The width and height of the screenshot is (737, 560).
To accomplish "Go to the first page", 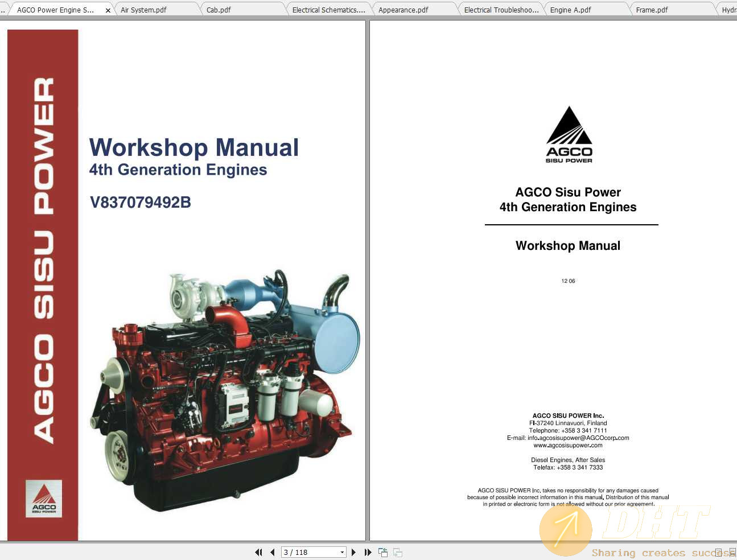I will click(258, 552).
